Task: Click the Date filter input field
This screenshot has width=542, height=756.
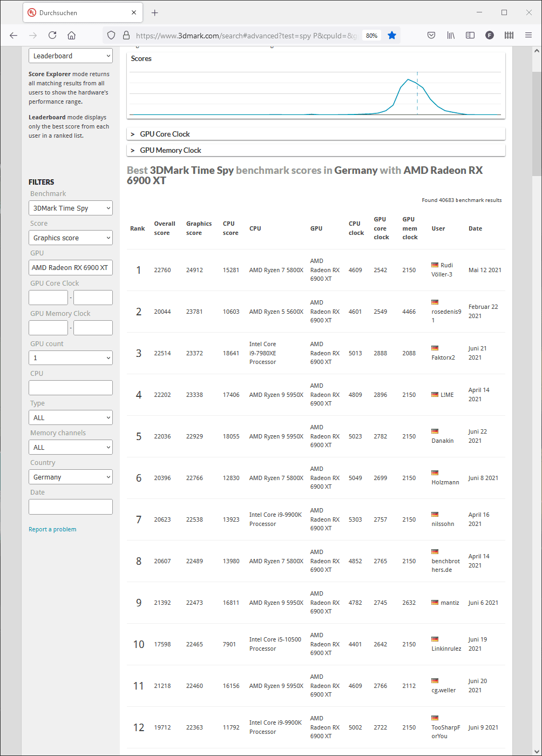Action: [71, 507]
